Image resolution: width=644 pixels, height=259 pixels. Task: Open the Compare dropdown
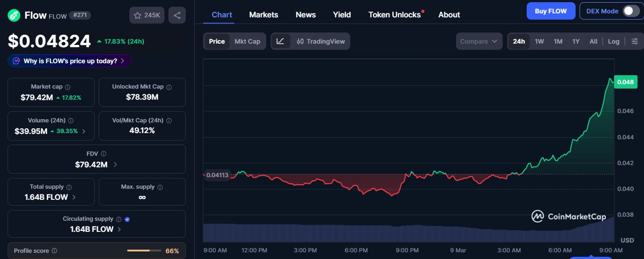pyautogui.click(x=479, y=41)
